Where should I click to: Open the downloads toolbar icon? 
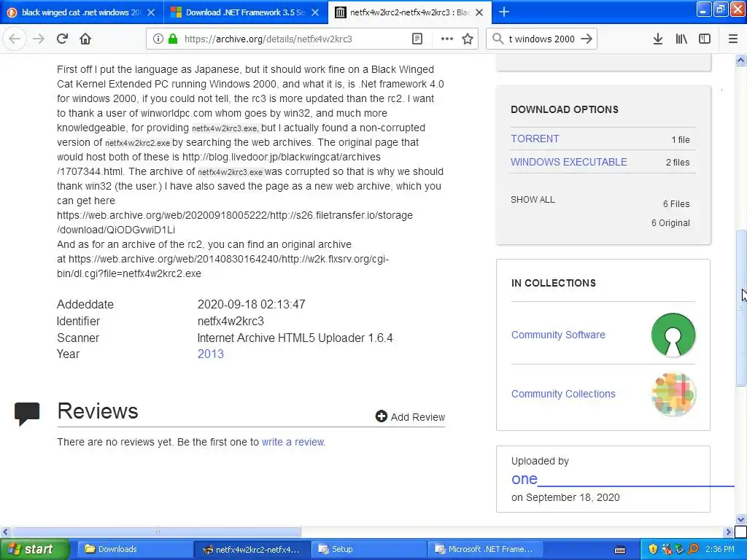[x=657, y=39]
